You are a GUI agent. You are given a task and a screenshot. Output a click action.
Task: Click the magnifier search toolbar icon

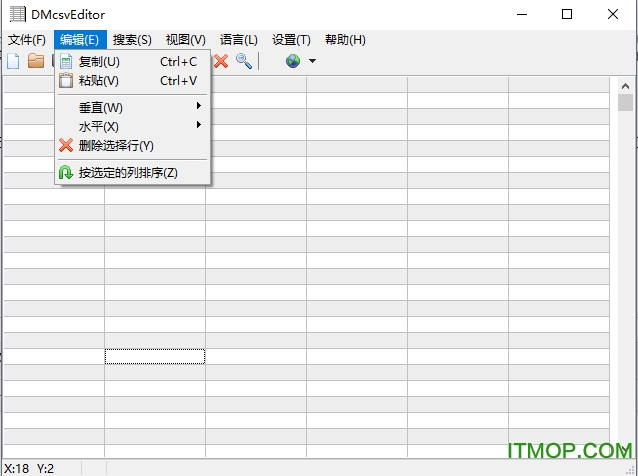pos(244,61)
